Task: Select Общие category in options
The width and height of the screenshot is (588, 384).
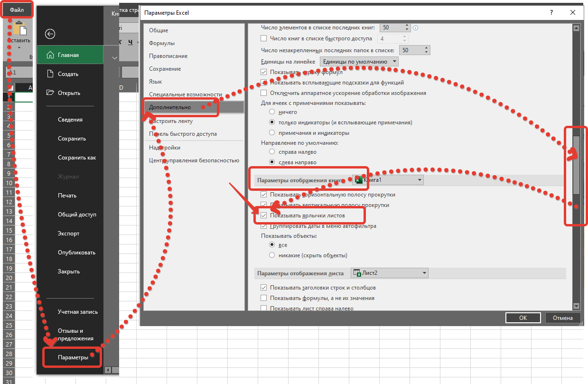Action: tap(159, 30)
